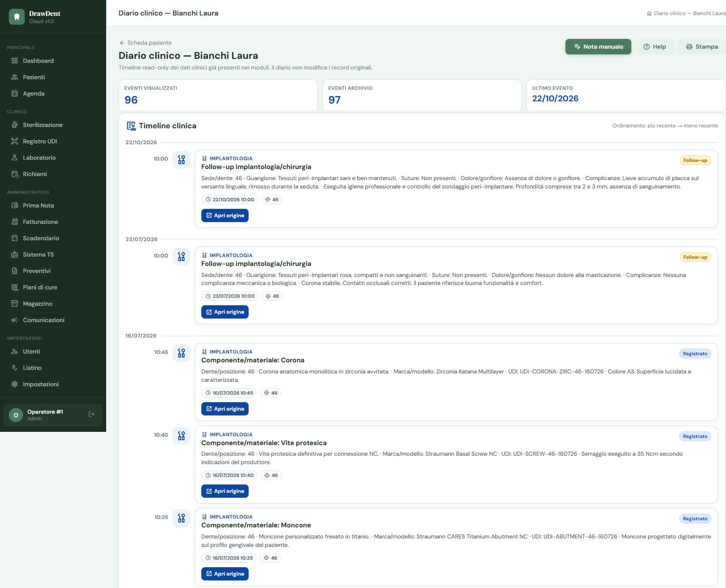
Task: Click the Stampa print button
Action: click(702, 46)
